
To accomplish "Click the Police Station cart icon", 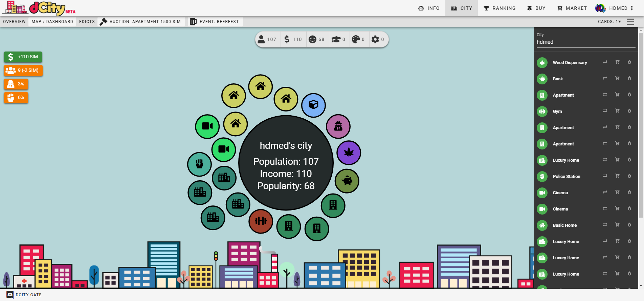I will pos(617,176).
